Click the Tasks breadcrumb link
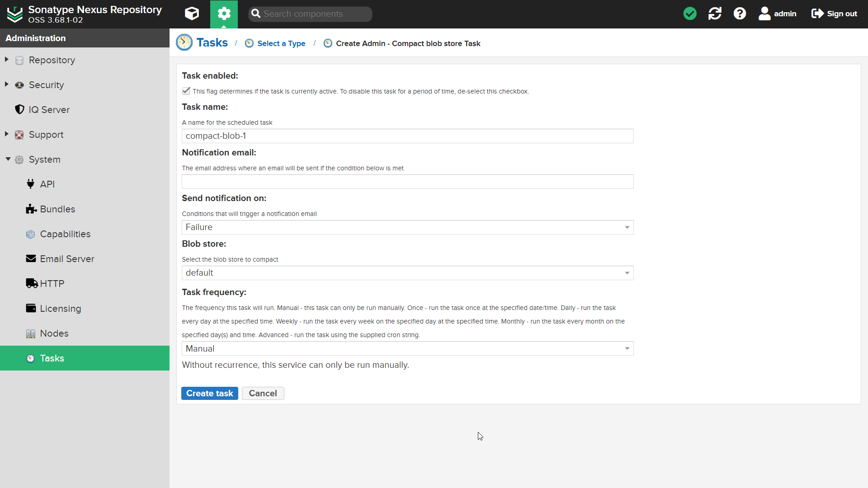This screenshot has width=868, height=488. point(213,43)
